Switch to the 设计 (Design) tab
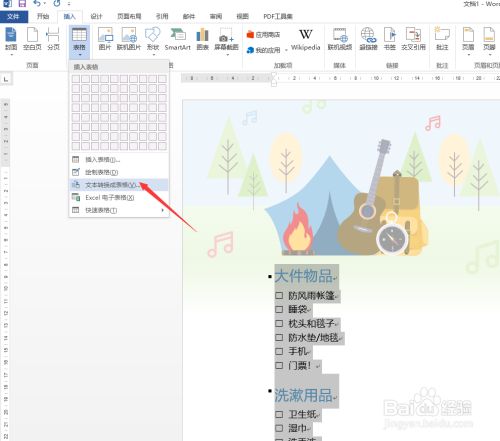The width and height of the screenshot is (500, 441). [x=96, y=16]
